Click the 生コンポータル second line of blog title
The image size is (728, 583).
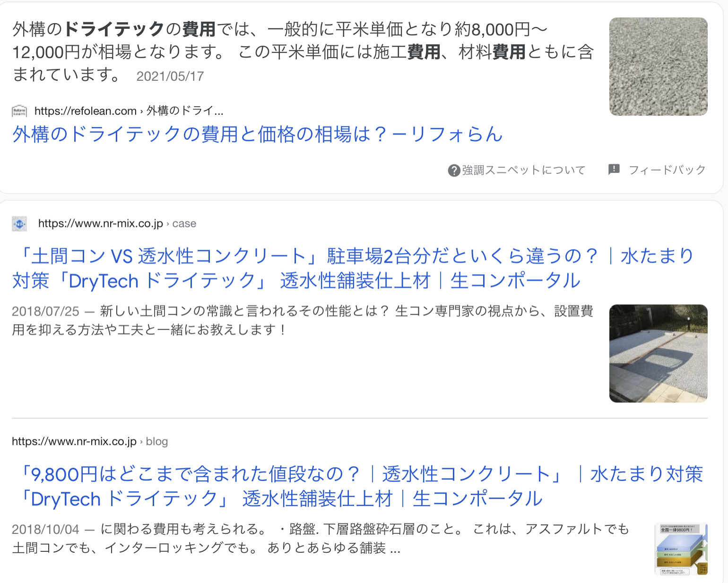[x=477, y=499]
